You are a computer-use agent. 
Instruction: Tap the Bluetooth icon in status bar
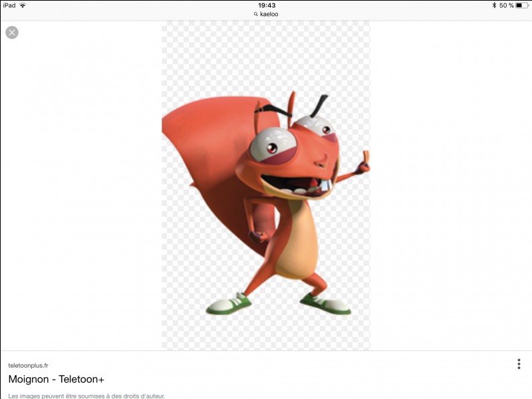coord(494,5)
